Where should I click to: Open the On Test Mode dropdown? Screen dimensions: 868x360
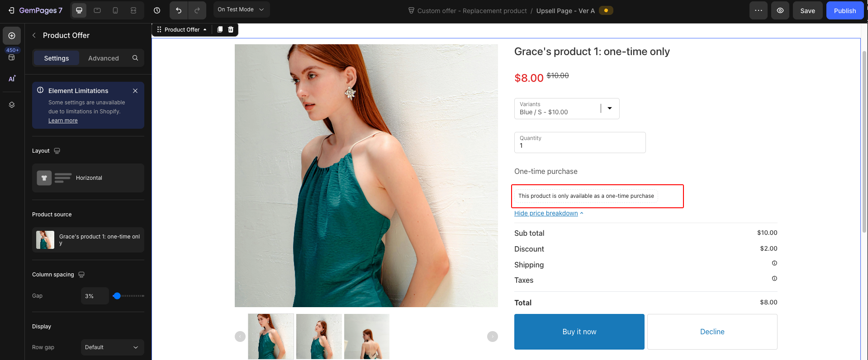[x=241, y=9]
